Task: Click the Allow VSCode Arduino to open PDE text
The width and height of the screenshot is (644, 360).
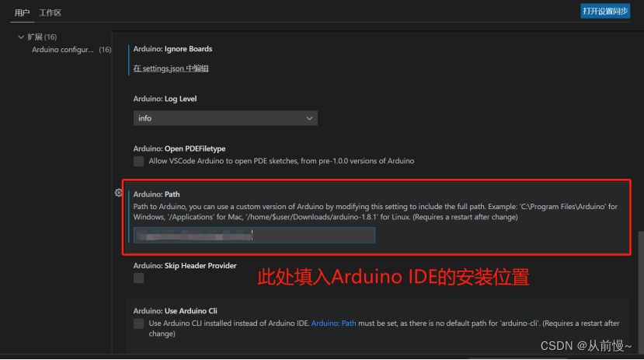Action: pyautogui.click(x=281, y=161)
